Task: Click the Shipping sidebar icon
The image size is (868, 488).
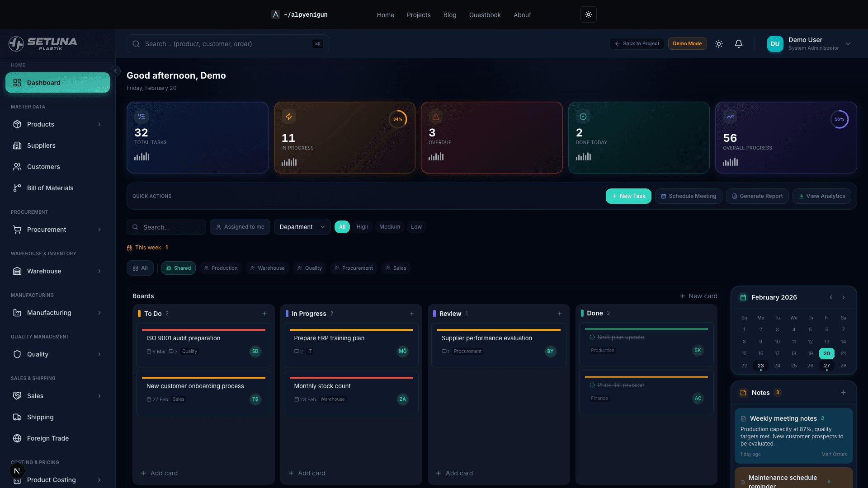Action: [x=17, y=417]
